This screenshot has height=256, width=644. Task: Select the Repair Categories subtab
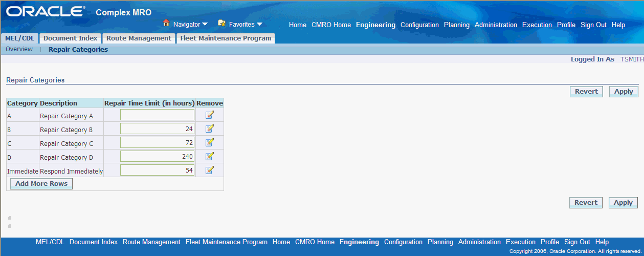pyautogui.click(x=78, y=50)
